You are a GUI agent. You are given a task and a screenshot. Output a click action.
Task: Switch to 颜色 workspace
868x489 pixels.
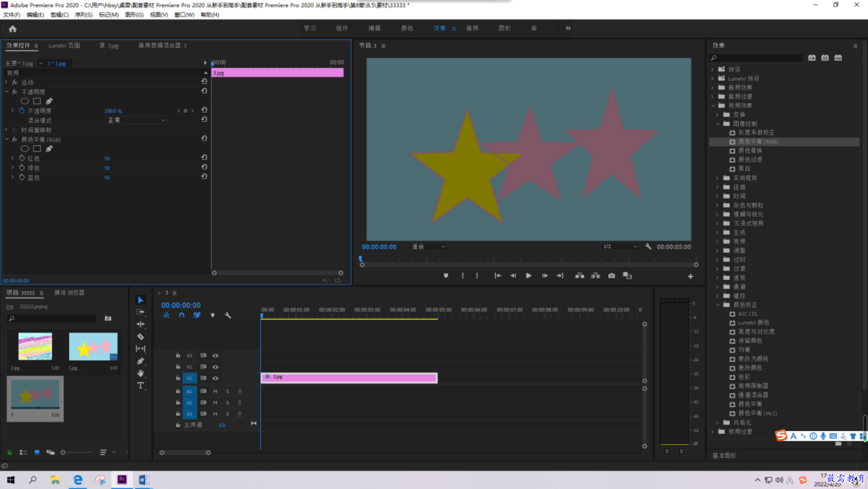[407, 28]
